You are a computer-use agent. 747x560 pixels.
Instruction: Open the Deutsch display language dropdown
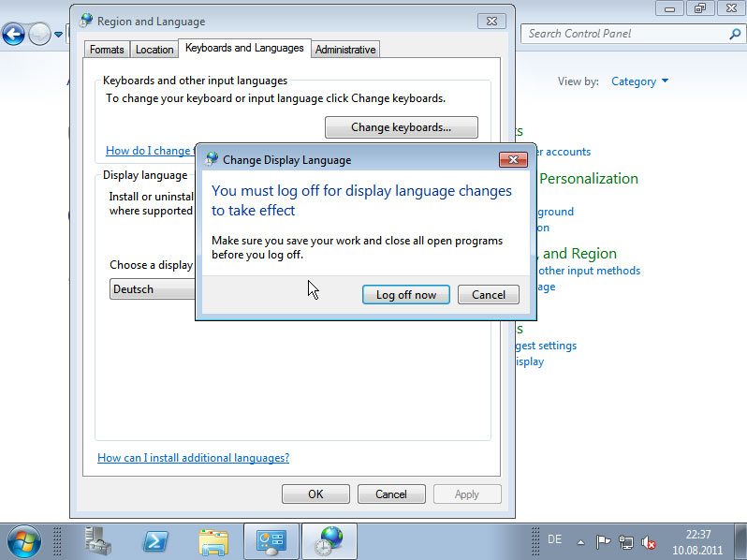coord(152,289)
